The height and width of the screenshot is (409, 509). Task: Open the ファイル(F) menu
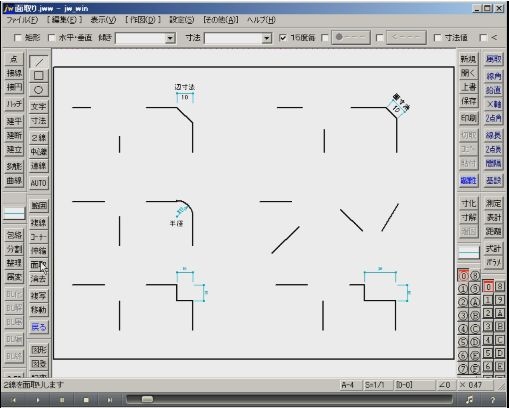[x=22, y=20]
